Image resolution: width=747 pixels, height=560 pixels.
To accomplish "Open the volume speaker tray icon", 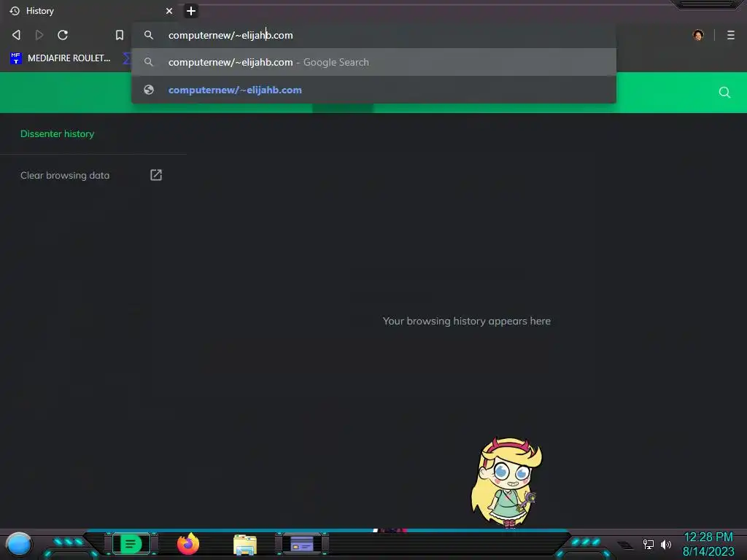I will click(x=665, y=544).
